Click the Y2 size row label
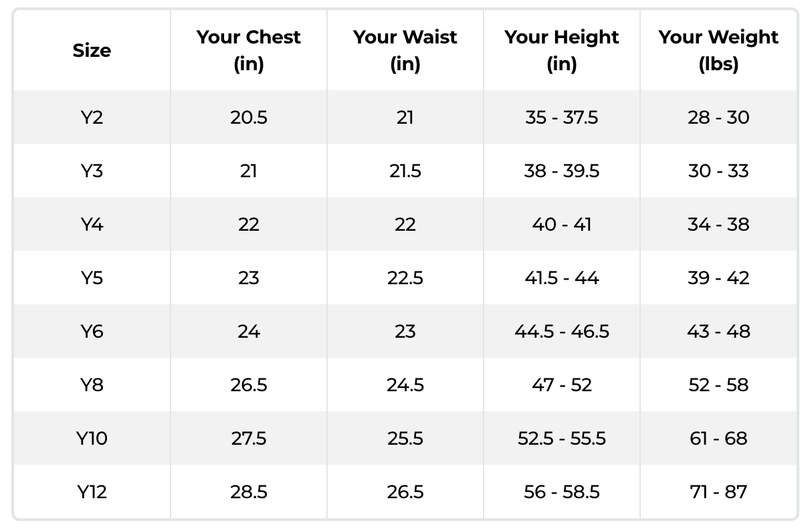Viewport: 812px width, 531px height. coord(92,118)
